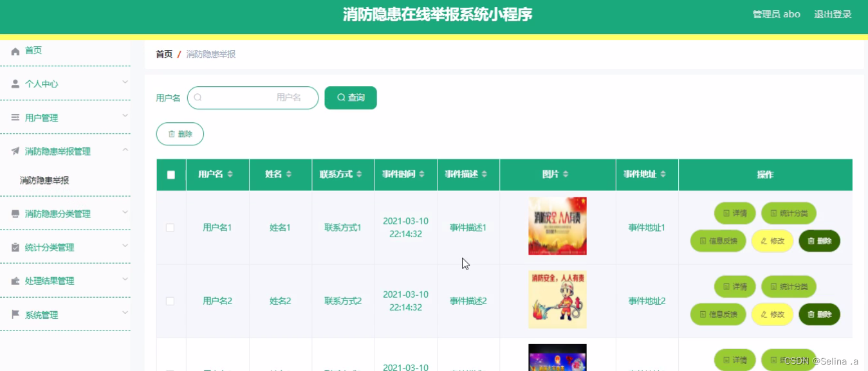Click the cell 事件描述1
Screen dimensions: 868x371
pyautogui.click(x=468, y=228)
